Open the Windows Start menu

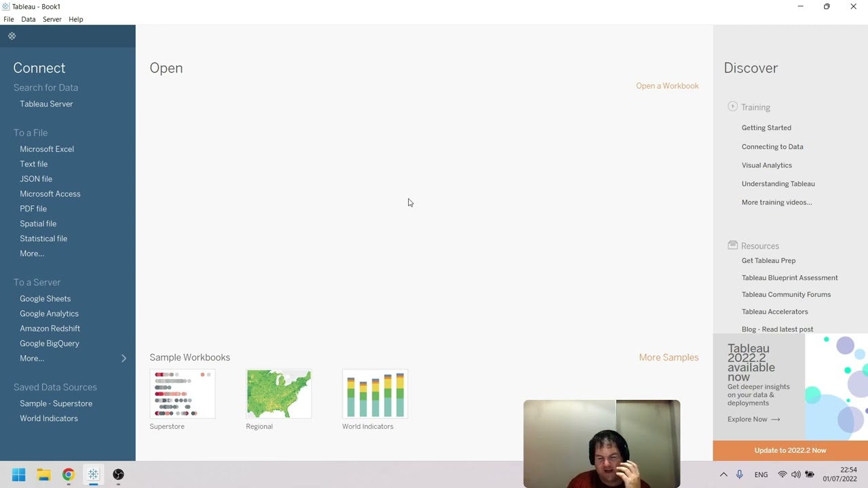pyautogui.click(x=19, y=474)
